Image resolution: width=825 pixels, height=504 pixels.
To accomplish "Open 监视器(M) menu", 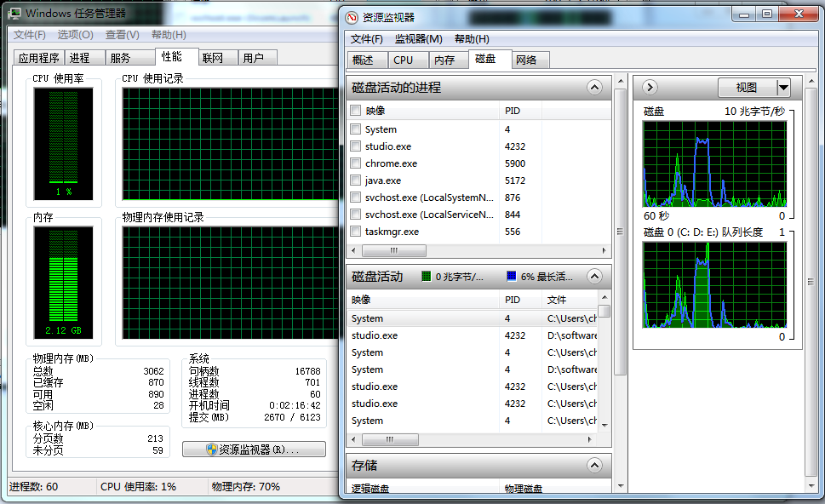I will [418, 39].
